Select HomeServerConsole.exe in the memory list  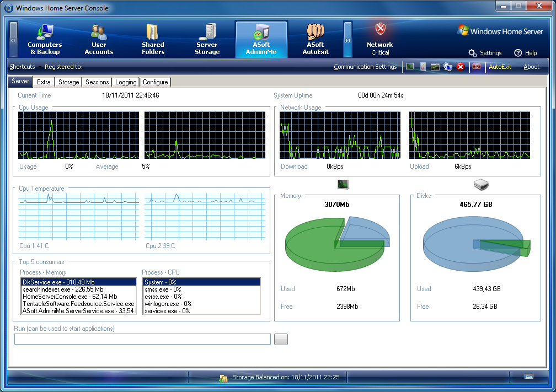(79, 296)
